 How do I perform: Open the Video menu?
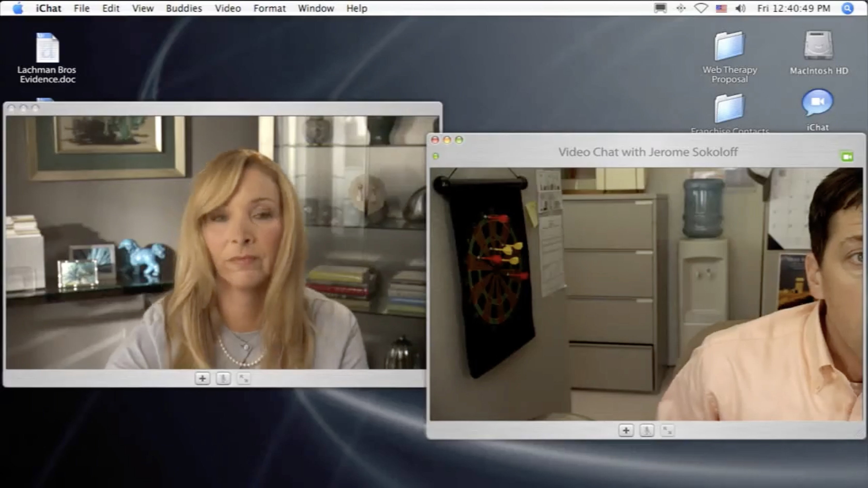click(228, 8)
